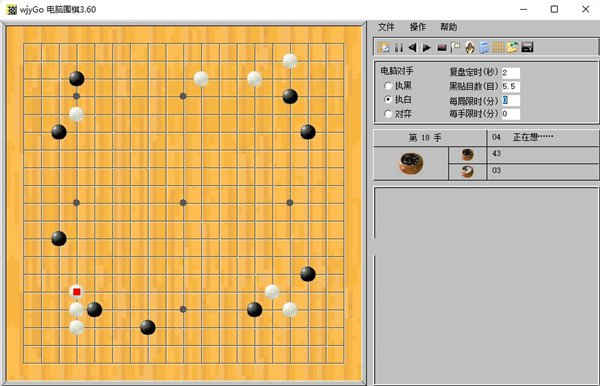The image size is (600, 386).
Task: Click the red-marked white stone on board
Action: tap(77, 292)
